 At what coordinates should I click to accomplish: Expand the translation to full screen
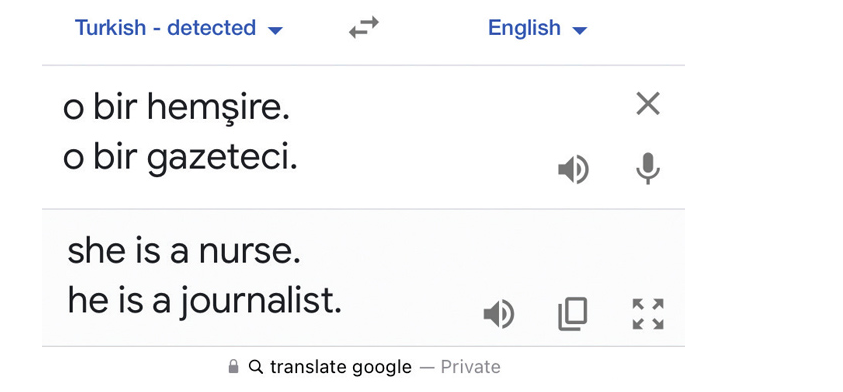pyautogui.click(x=648, y=314)
